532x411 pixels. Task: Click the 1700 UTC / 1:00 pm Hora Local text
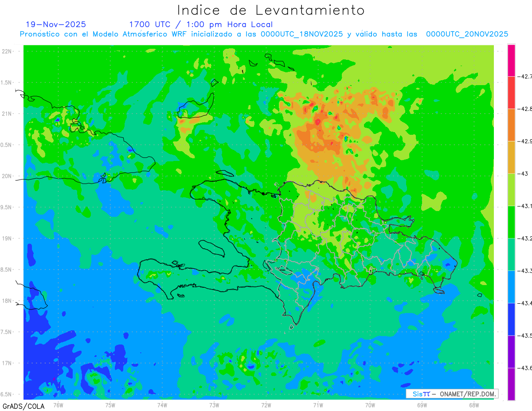pyautogui.click(x=201, y=24)
